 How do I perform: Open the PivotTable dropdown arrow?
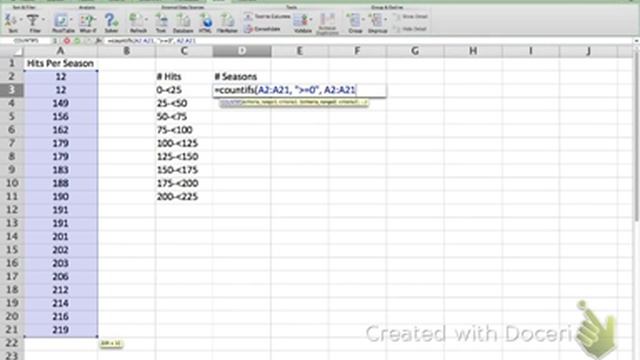tap(71, 20)
